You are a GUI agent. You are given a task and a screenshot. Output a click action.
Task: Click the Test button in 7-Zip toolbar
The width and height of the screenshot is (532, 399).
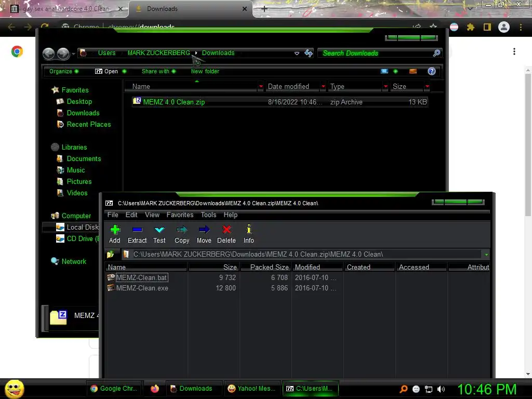click(x=159, y=234)
